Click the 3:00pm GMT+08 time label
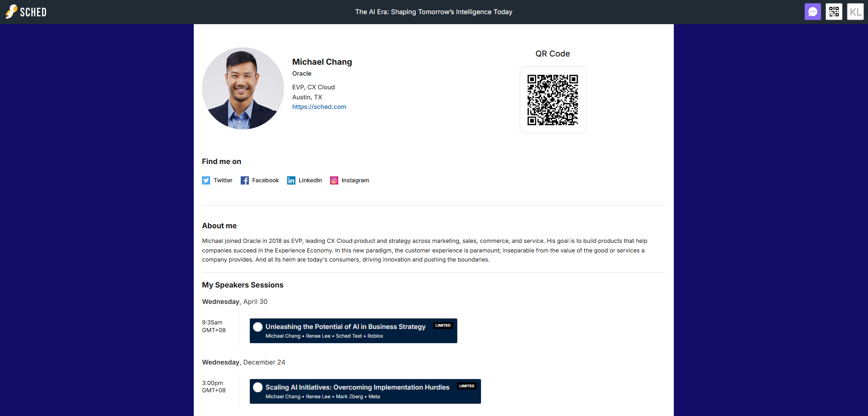 click(214, 386)
